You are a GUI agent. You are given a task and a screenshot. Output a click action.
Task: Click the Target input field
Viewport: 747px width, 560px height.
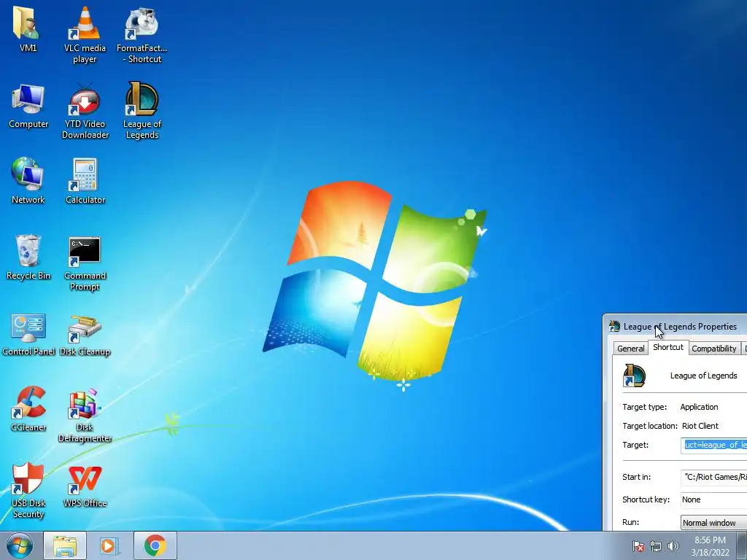(713, 445)
